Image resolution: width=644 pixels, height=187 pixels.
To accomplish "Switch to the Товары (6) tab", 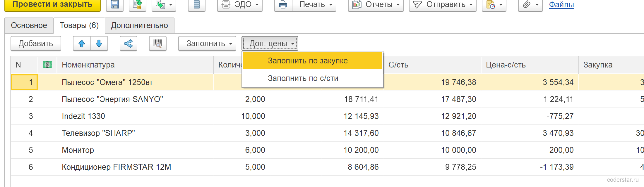I will tap(79, 25).
